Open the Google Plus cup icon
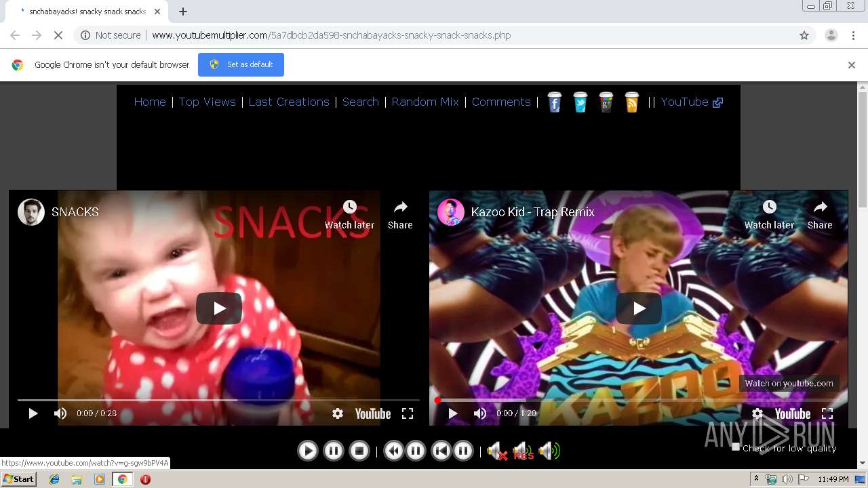This screenshot has height=488, width=868. (606, 102)
